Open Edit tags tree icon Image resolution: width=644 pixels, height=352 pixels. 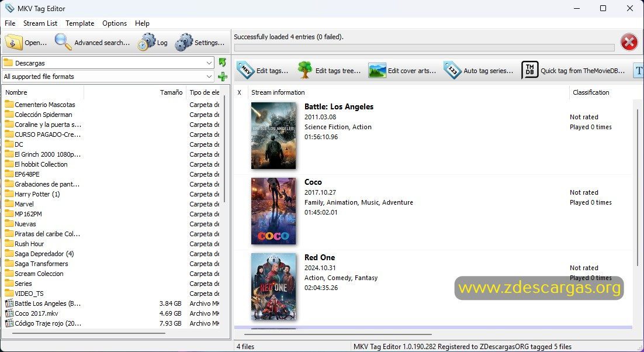pyautogui.click(x=304, y=70)
